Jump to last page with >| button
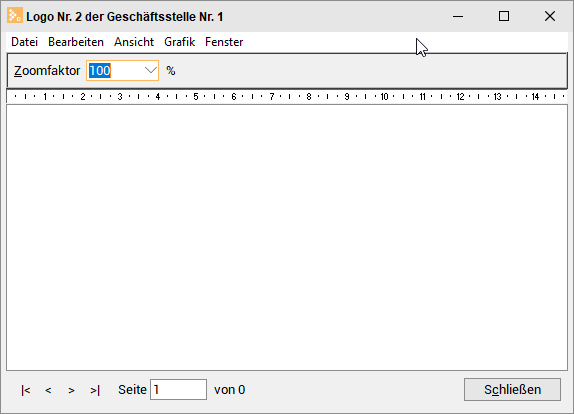The image size is (574, 414). point(95,390)
